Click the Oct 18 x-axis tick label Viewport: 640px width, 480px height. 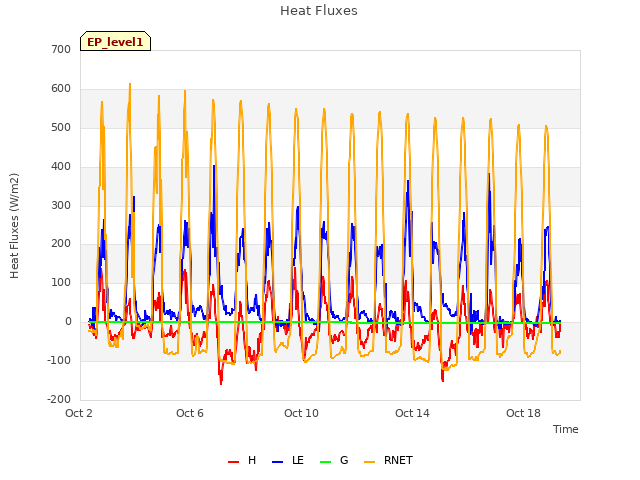pyautogui.click(x=523, y=413)
